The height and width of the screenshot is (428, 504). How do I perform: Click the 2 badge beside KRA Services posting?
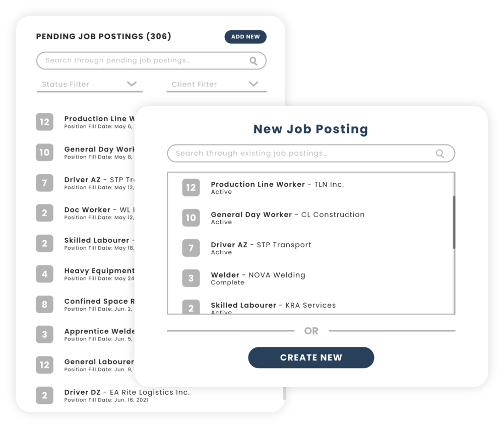tap(191, 307)
